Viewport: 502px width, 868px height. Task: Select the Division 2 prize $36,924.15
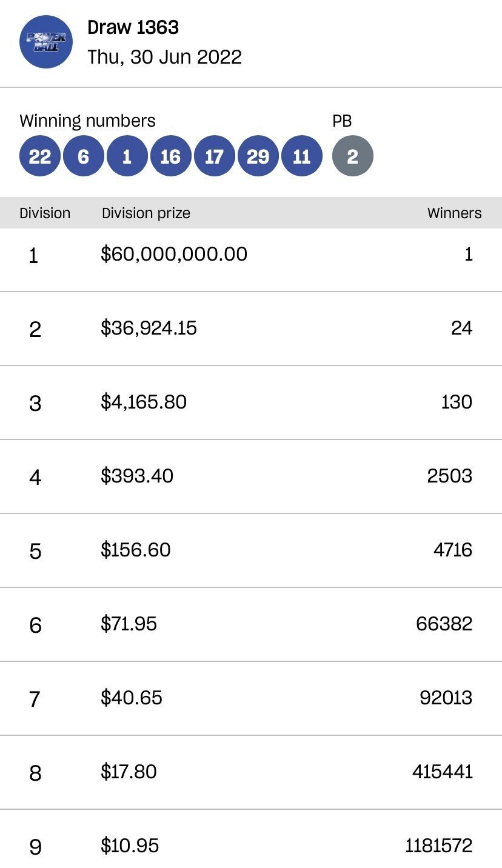(x=149, y=329)
